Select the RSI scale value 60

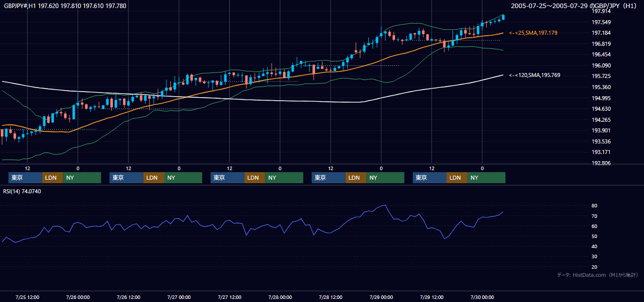pos(595,226)
